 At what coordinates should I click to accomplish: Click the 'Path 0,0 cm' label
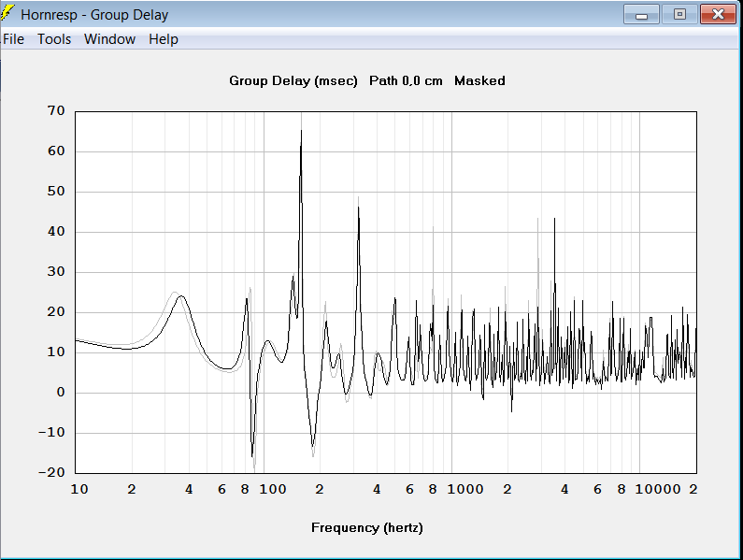coord(407,80)
